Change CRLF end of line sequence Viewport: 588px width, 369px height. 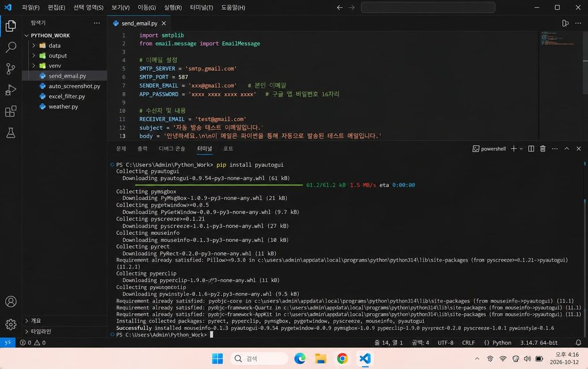(x=469, y=343)
